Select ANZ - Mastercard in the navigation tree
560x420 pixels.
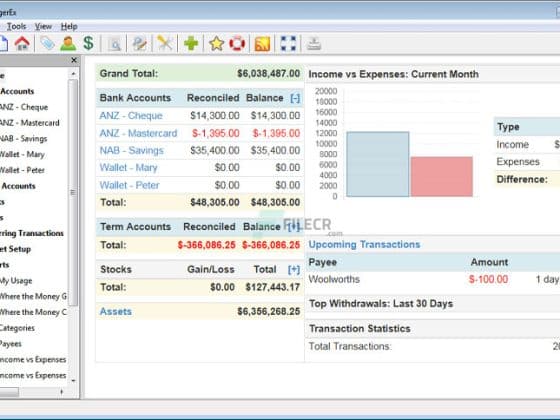(x=29, y=123)
